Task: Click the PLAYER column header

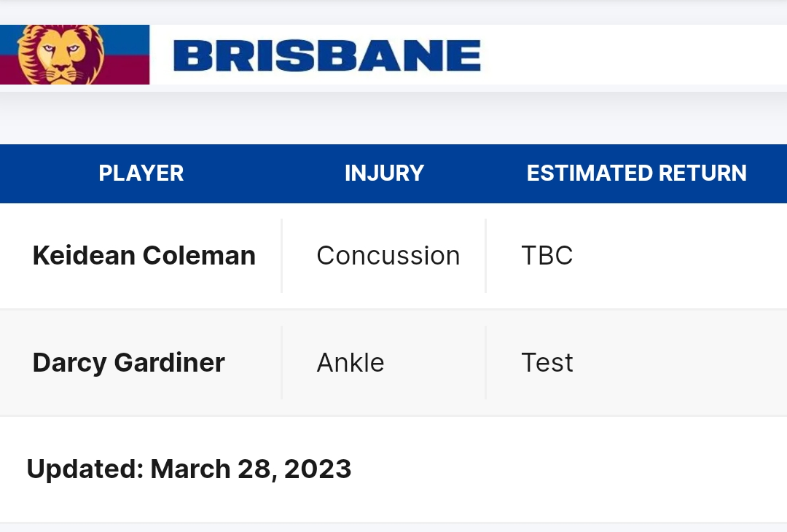Action: point(141,173)
